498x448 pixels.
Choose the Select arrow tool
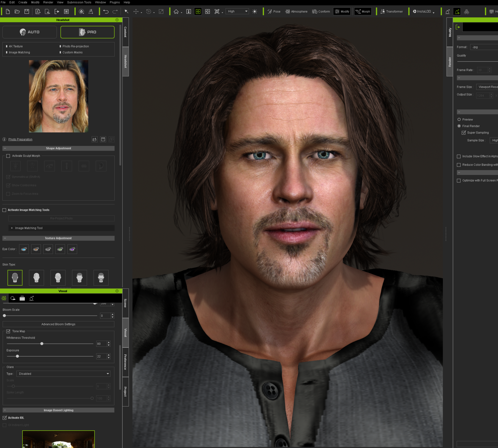pos(126,11)
